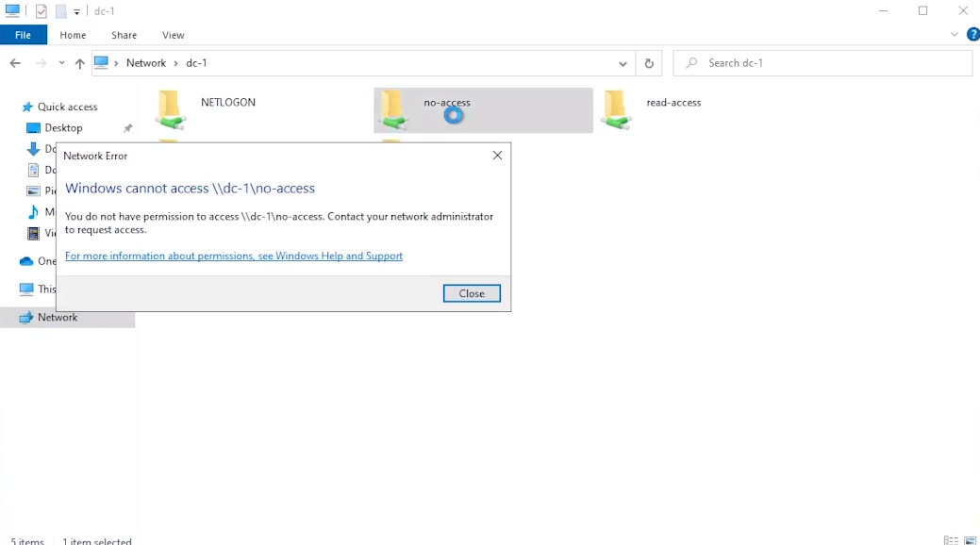Refresh the current dc-1 location
The height and width of the screenshot is (545, 980).
pos(649,63)
